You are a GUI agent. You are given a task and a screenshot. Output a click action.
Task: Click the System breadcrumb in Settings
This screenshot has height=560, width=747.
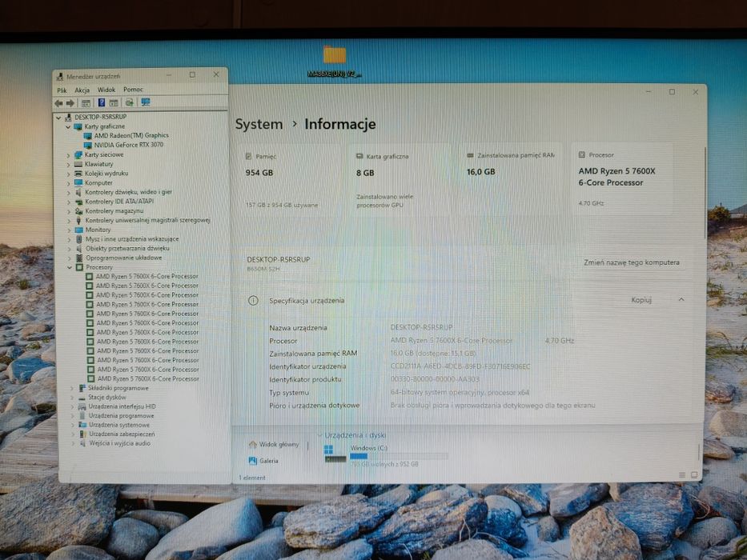[x=259, y=124]
